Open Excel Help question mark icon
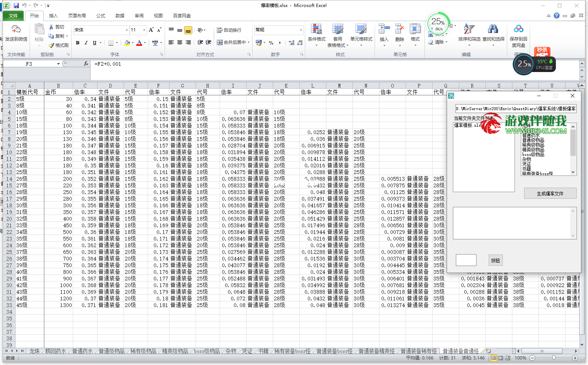 pyautogui.click(x=557, y=16)
